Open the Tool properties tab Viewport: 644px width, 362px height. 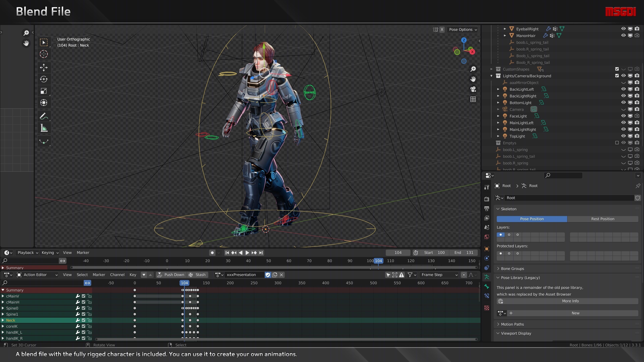[x=487, y=187]
